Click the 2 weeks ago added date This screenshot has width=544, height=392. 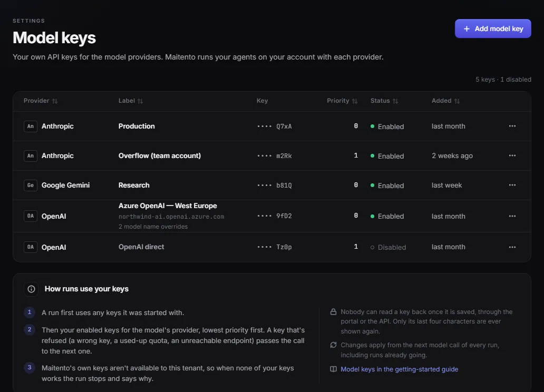452,156
